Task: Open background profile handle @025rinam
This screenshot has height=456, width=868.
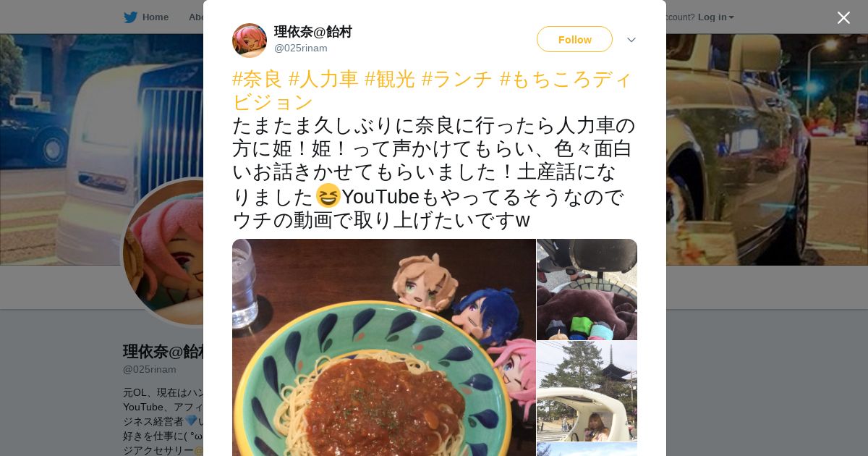Action: [x=150, y=369]
